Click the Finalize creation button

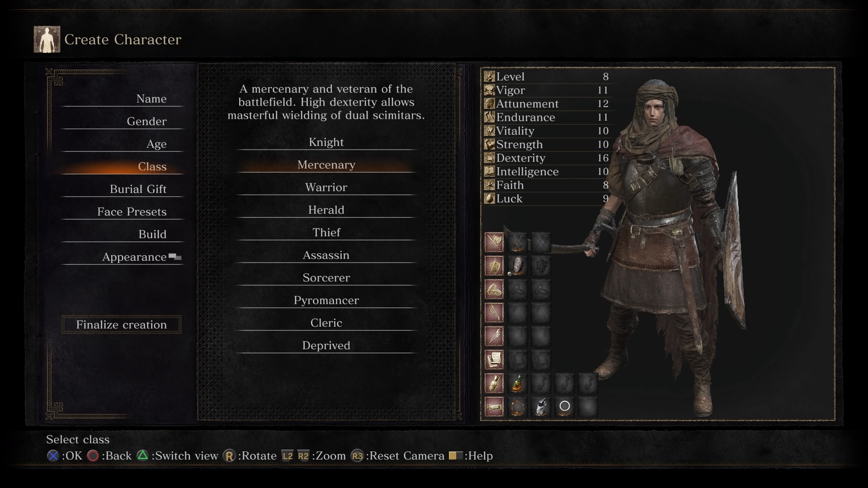[x=122, y=324]
